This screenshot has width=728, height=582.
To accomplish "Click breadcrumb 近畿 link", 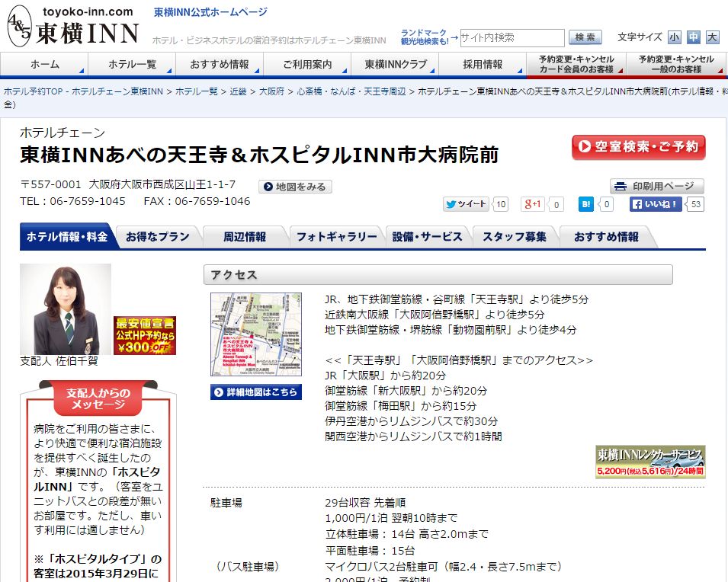I will coord(238,91).
